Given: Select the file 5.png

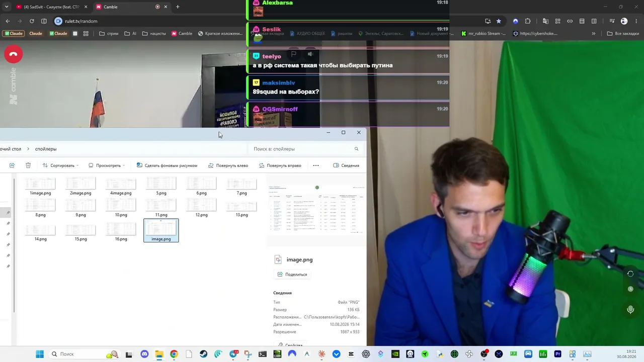Looking at the screenshot, I should (161, 187).
